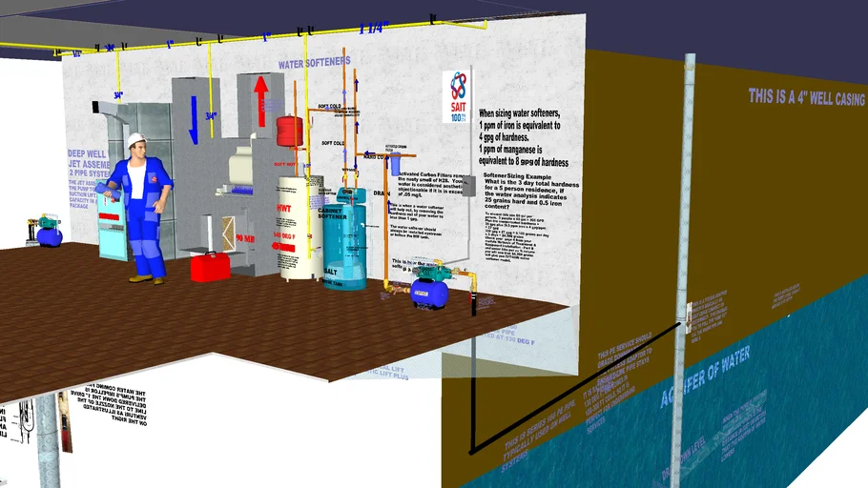Click the 'SALT' label on the teal tank

point(330,273)
